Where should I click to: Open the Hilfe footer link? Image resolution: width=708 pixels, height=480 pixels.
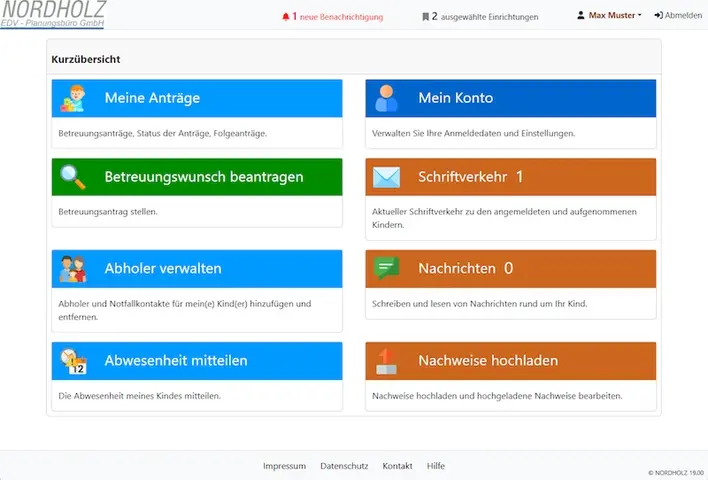(x=436, y=466)
